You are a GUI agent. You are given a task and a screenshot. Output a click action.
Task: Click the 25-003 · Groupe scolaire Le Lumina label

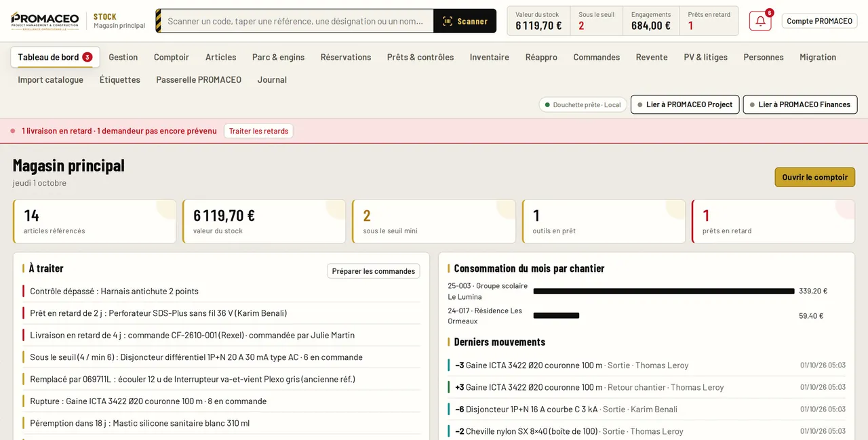coord(488,291)
